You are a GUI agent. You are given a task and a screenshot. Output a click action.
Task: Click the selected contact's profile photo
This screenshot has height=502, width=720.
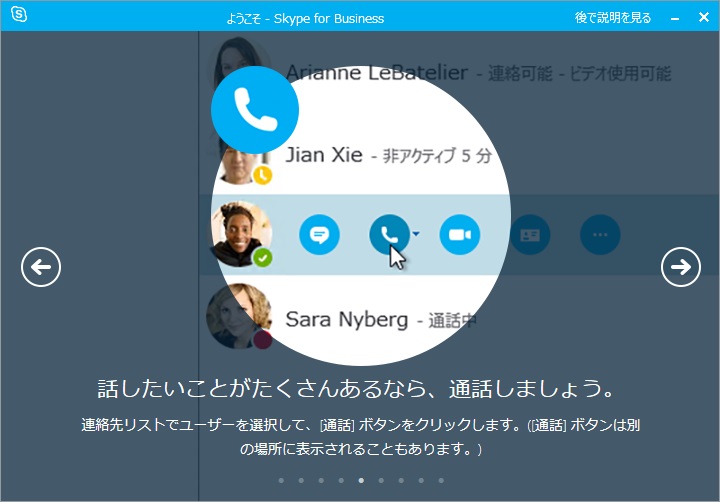click(x=240, y=233)
